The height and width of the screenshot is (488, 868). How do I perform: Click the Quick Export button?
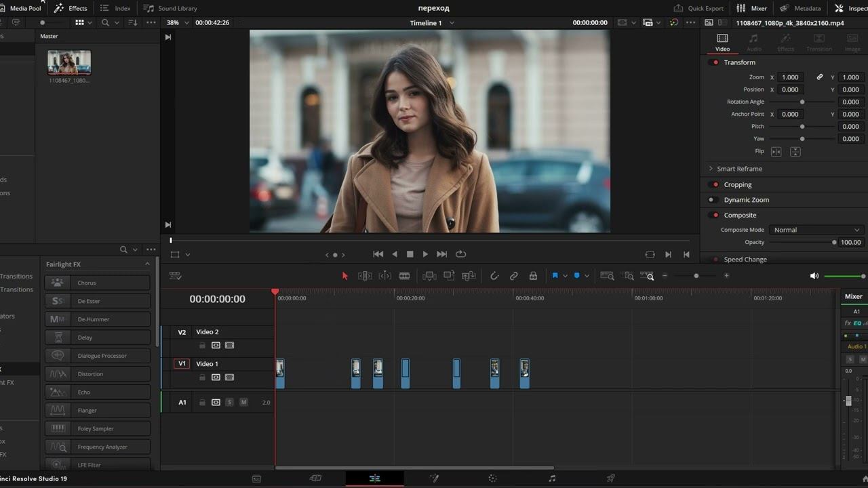click(x=698, y=8)
